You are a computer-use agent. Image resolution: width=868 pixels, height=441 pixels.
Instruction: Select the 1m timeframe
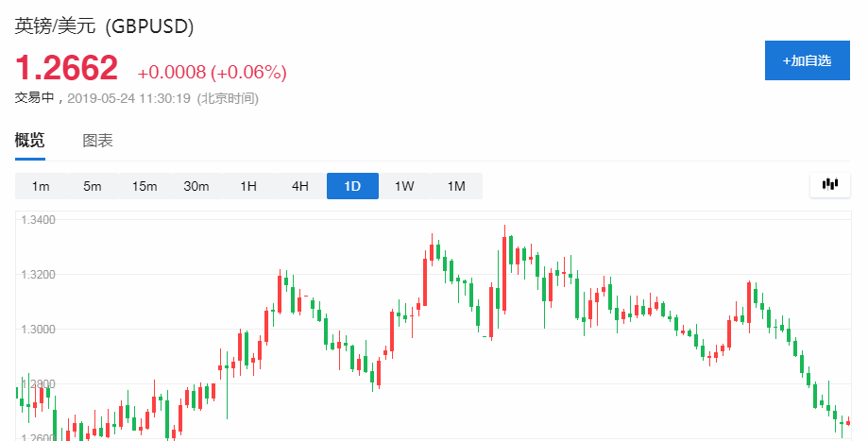click(41, 186)
